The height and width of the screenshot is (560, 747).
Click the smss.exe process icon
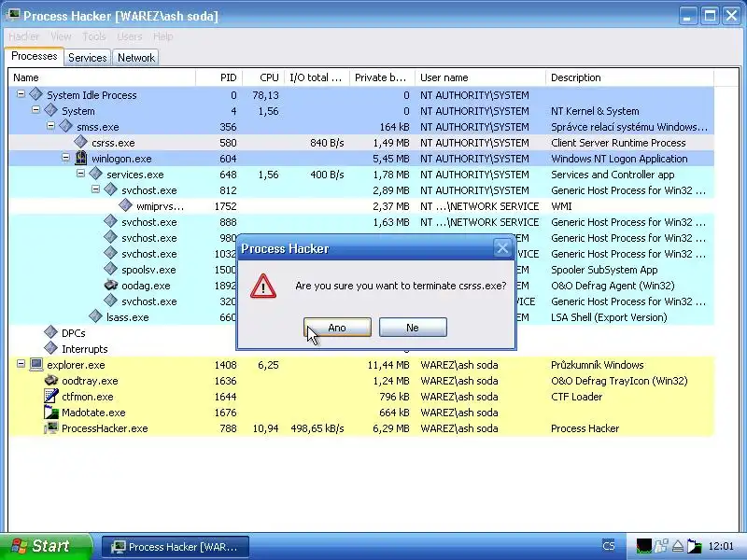coord(65,126)
